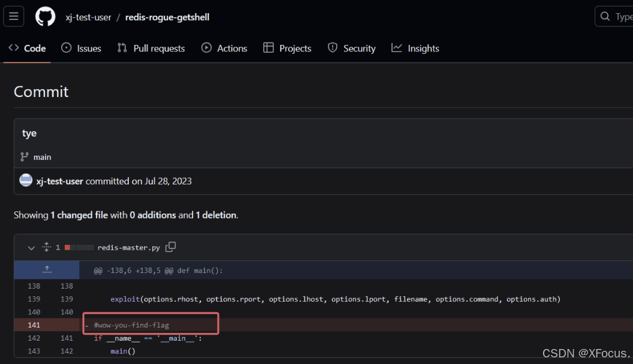633x364 pixels.
Task: Click the xj-test-user avatar image
Action: (26, 180)
